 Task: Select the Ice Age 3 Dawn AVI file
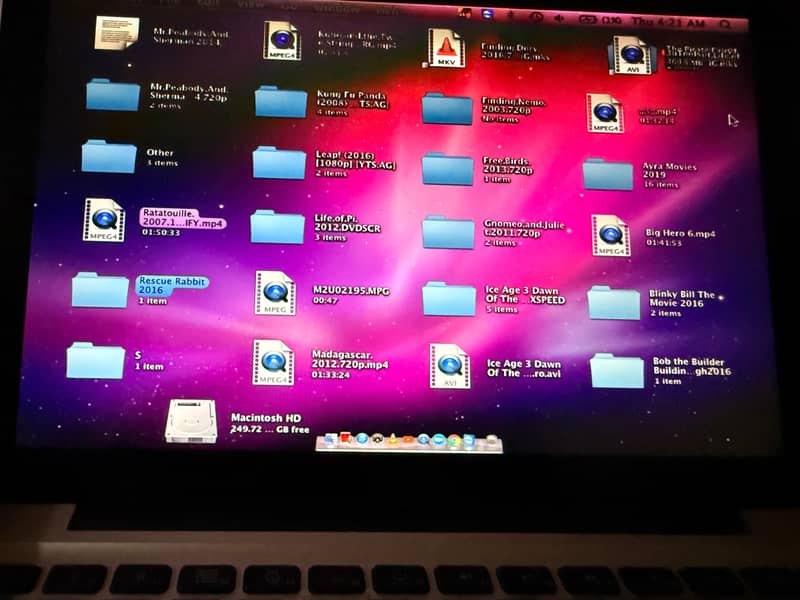(449, 366)
